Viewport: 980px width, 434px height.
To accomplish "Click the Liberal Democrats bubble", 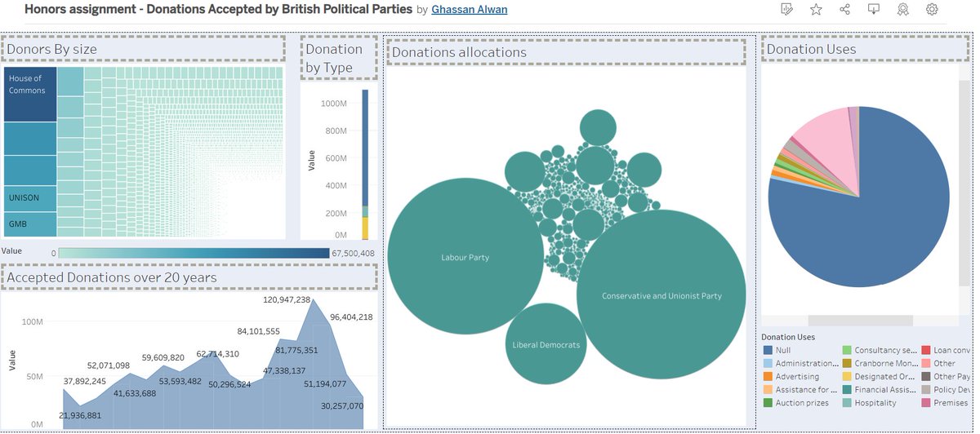I will pyautogui.click(x=546, y=343).
